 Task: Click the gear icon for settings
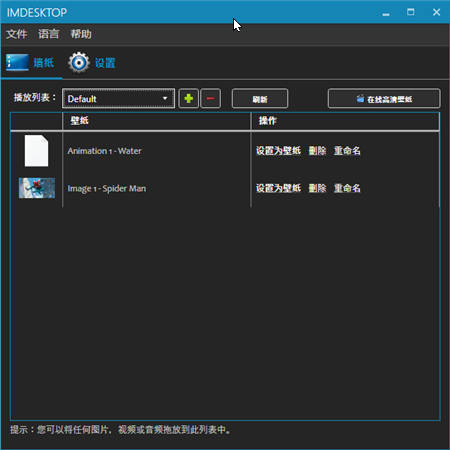click(x=79, y=63)
